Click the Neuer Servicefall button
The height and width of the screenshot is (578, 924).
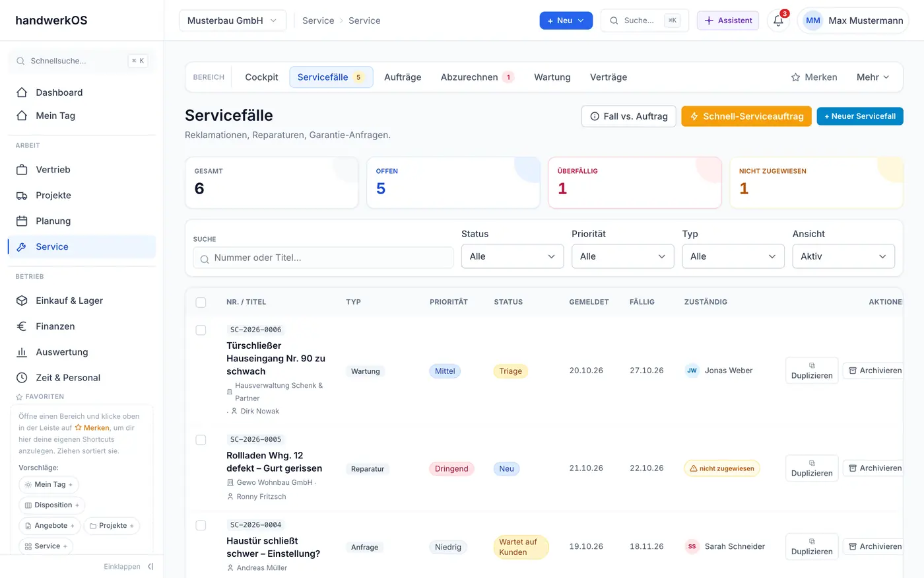pos(860,116)
